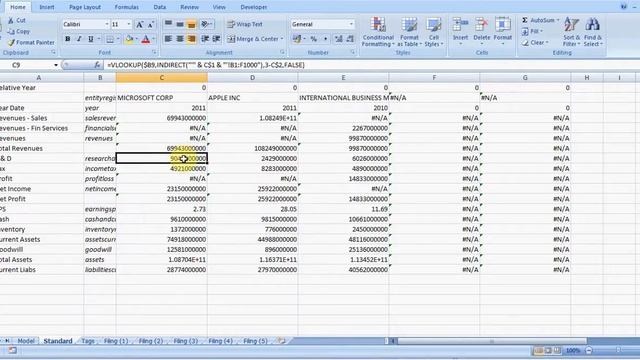Go to Filing (1) sheet tab
This screenshot has width=640, height=360.
(116, 341)
